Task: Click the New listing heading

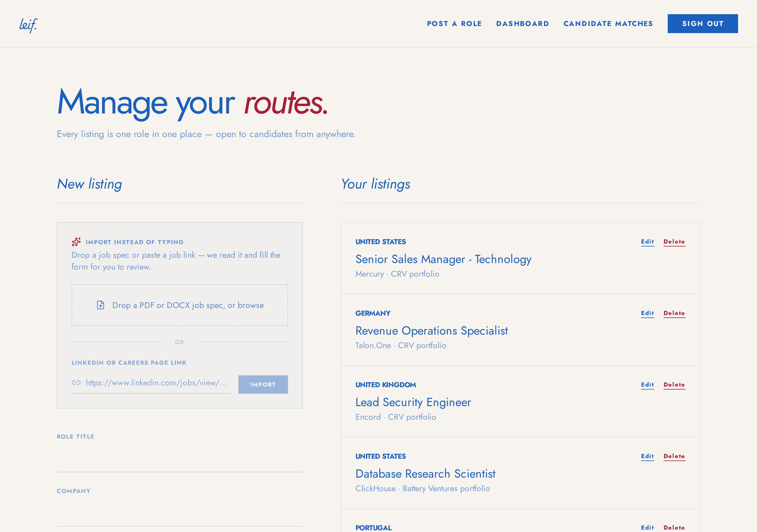Action: (89, 184)
